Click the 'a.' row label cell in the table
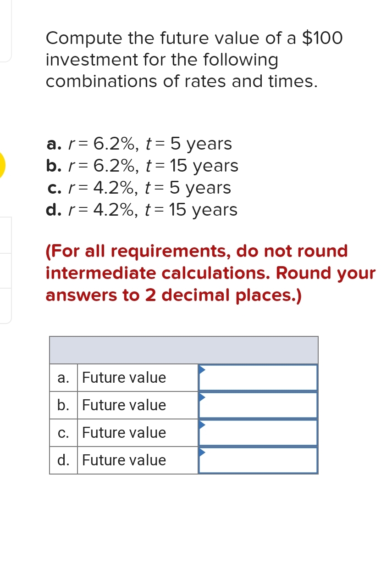392x564 pixels. pos(62,377)
